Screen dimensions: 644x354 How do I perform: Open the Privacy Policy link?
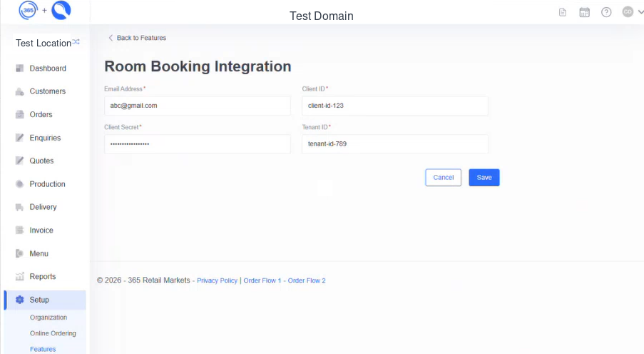click(218, 280)
